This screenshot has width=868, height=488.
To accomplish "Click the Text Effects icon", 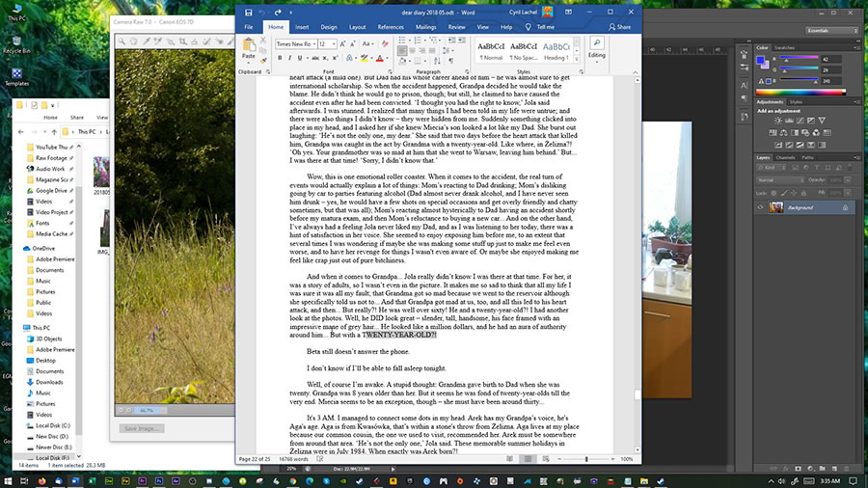I will click(350, 58).
